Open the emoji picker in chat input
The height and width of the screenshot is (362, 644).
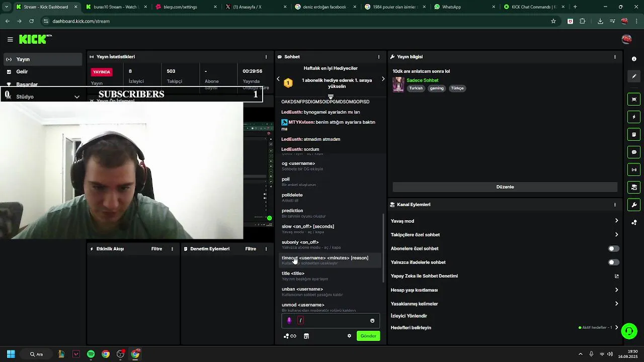click(372, 321)
